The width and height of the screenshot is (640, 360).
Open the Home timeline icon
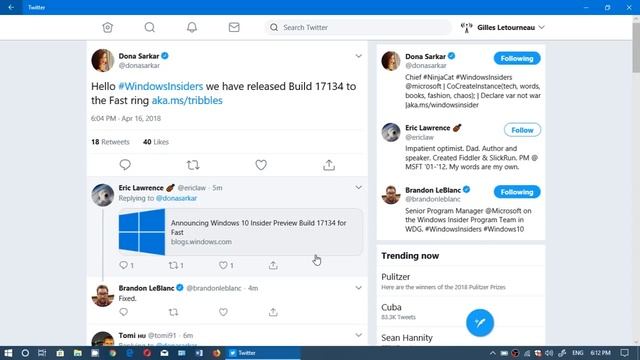(107, 27)
